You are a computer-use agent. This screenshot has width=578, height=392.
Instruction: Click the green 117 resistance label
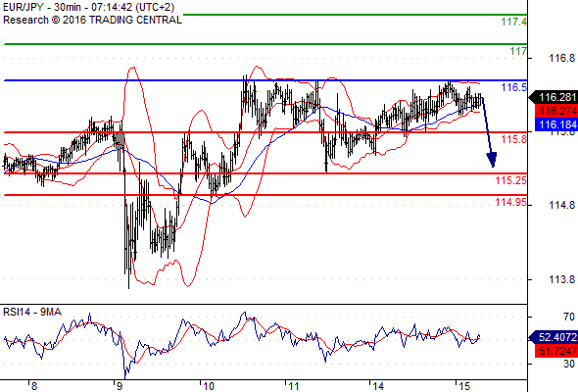(x=518, y=51)
